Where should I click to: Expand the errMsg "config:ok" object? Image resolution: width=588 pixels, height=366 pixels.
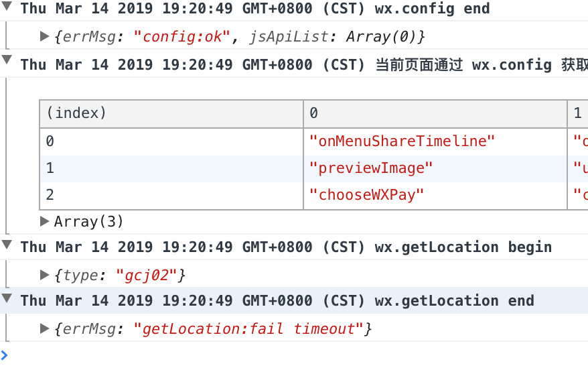45,36
